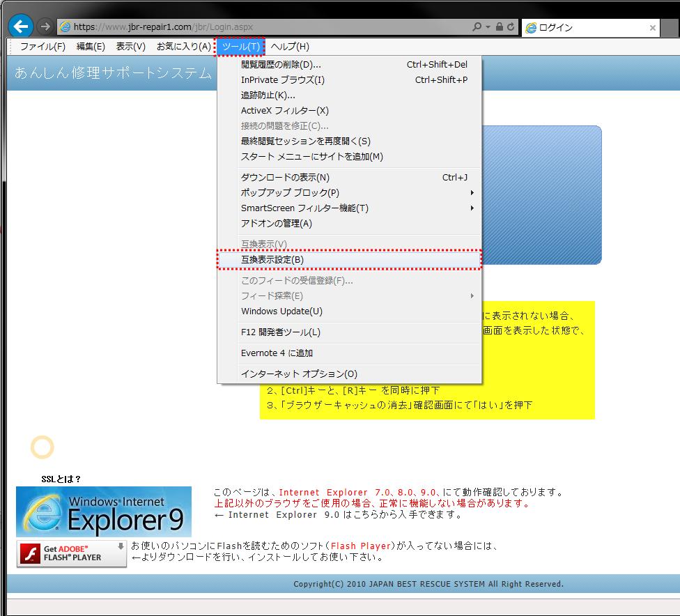Click the red Flash logo icon
The image size is (680, 616).
coord(31,554)
